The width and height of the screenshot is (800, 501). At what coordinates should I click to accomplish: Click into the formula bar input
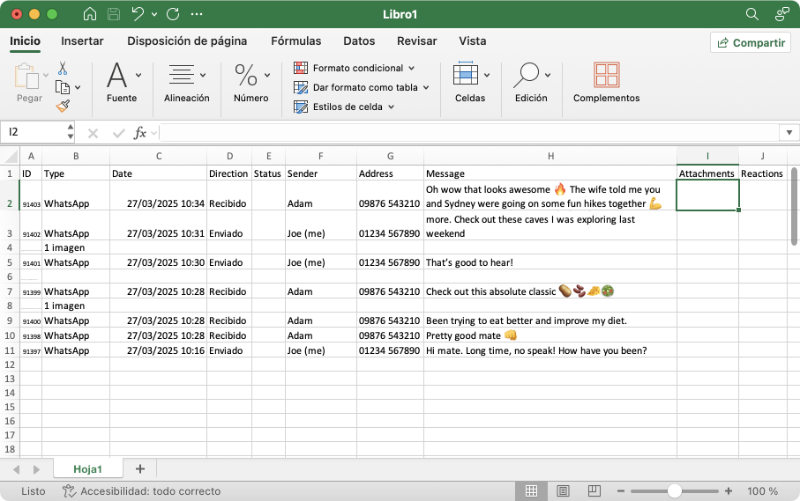coord(469,133)
